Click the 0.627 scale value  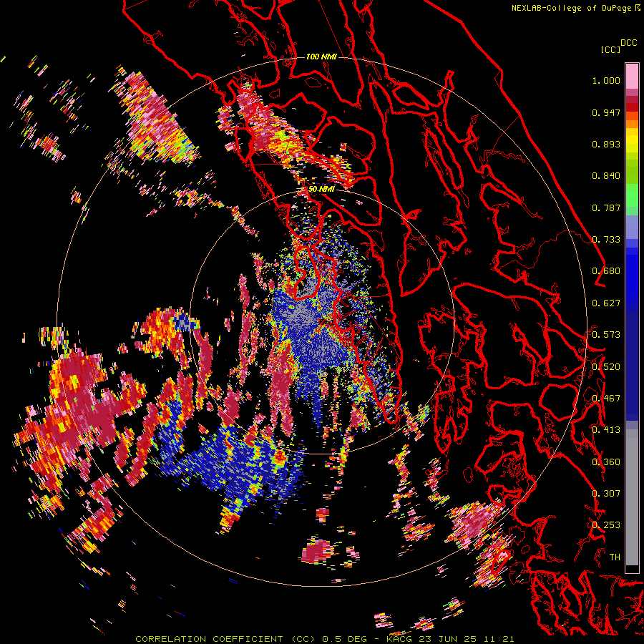click(x=606, y=303)
